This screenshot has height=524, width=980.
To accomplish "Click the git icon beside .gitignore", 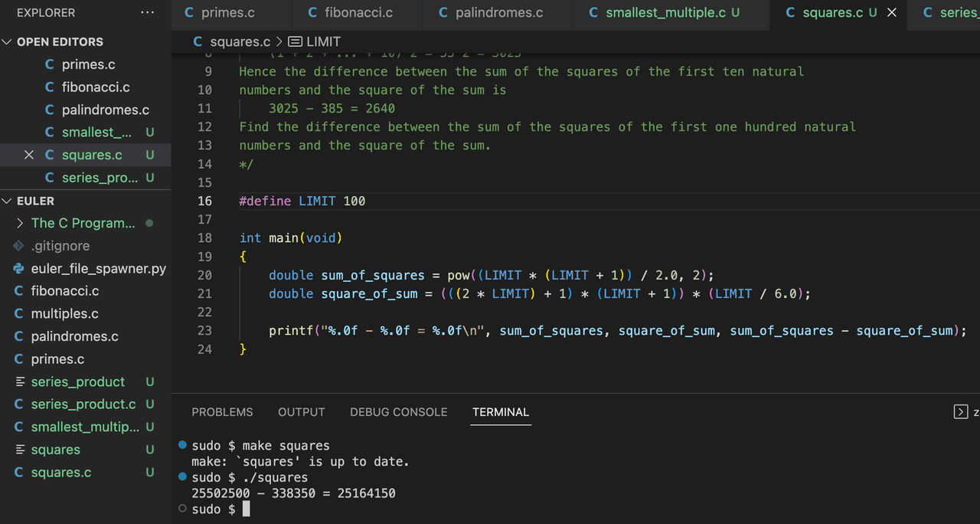I will (18, 246).
